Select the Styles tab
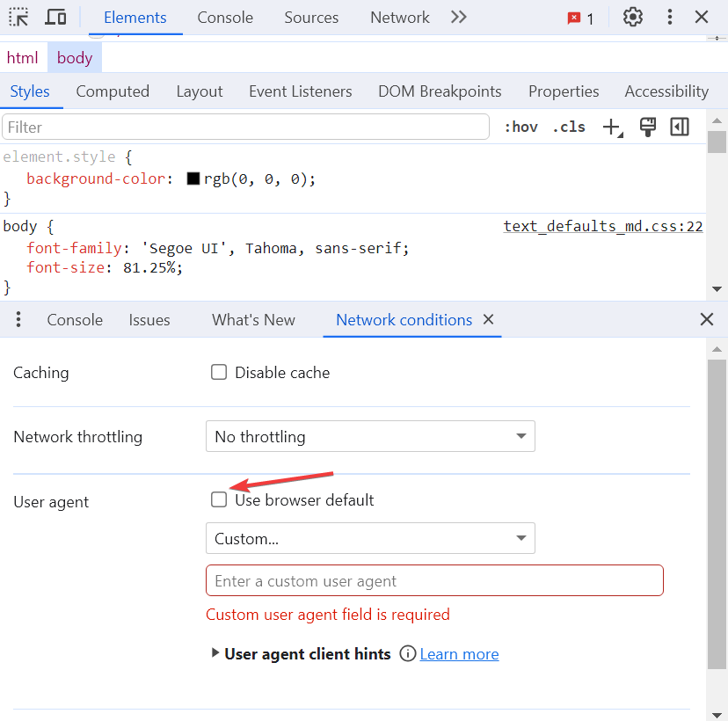The width and height of the screenshot is (728, 721). click(30, 91)
